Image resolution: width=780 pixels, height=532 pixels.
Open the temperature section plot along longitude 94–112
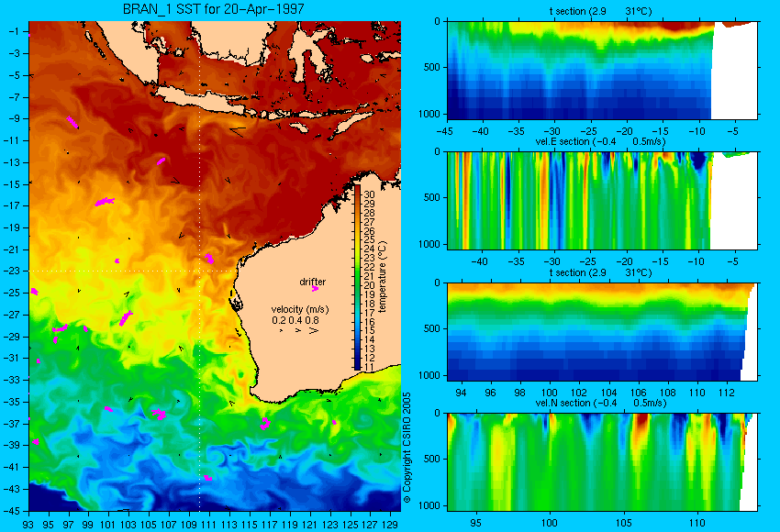coord(602,332)
